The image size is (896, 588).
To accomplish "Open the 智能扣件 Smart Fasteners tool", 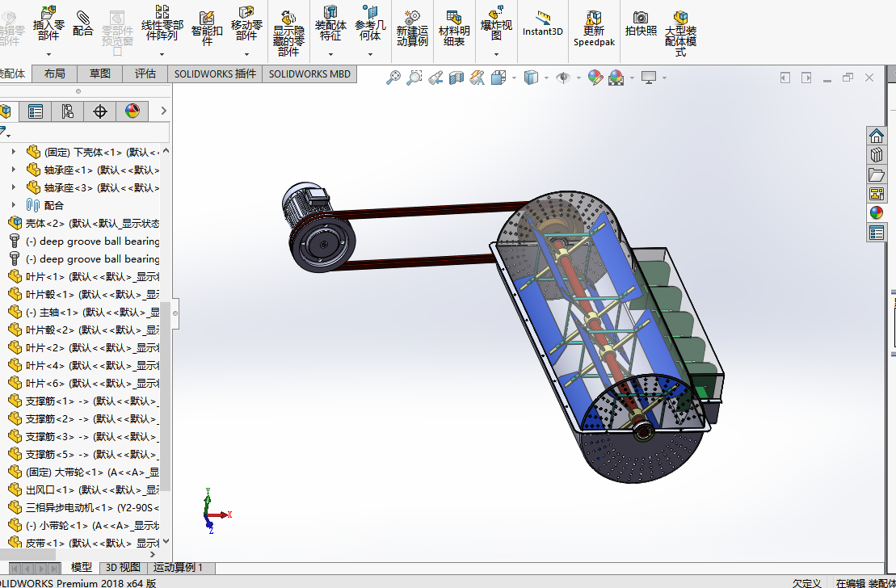I will [x=207, y=28].
